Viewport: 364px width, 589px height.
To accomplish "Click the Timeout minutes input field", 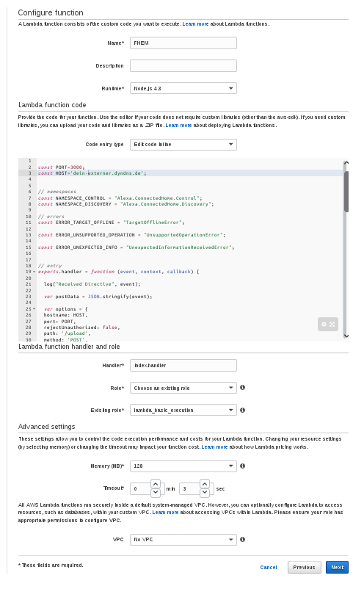I will point(140,488).
